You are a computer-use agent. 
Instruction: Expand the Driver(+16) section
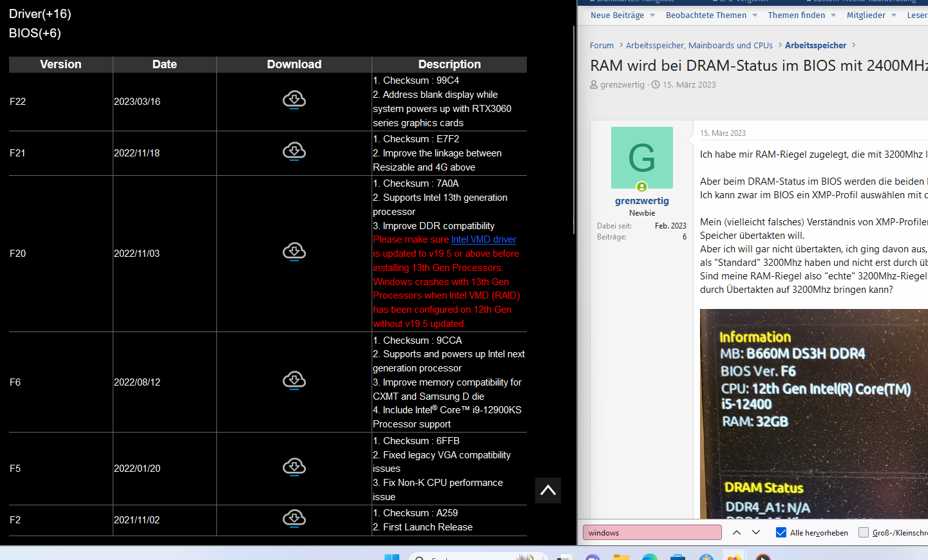(x=40, y=14)
